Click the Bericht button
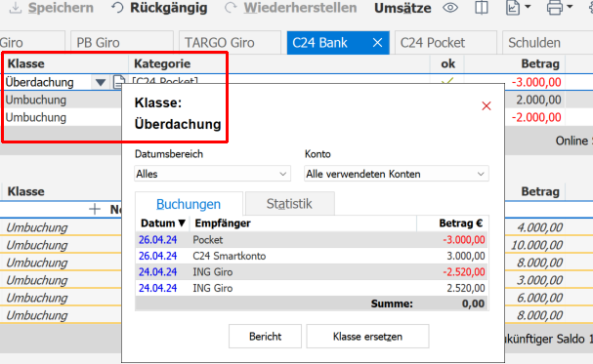The width and height of the screenshot is (593, 364). 265,337
